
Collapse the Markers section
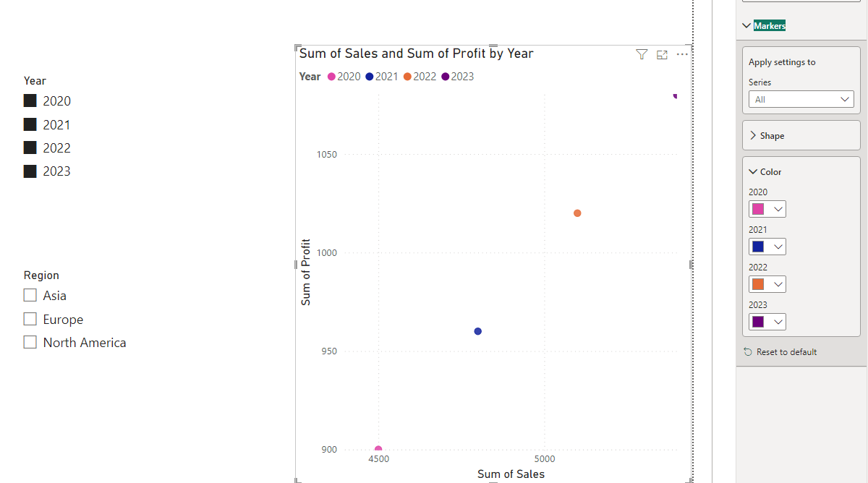pyautogui.click(x=747, y=25)
